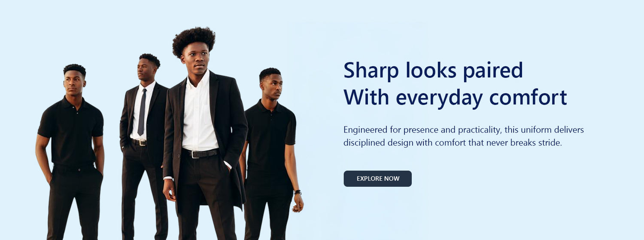Viewport: 644px width, 240px height.
Task: Click the dark necktie on the second man
Action: [142, 112]
